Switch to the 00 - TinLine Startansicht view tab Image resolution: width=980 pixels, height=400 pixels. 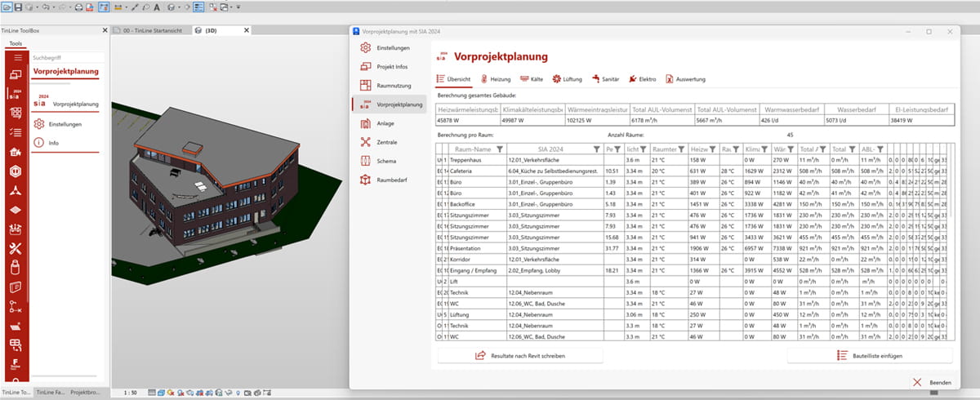click(153, 30)
